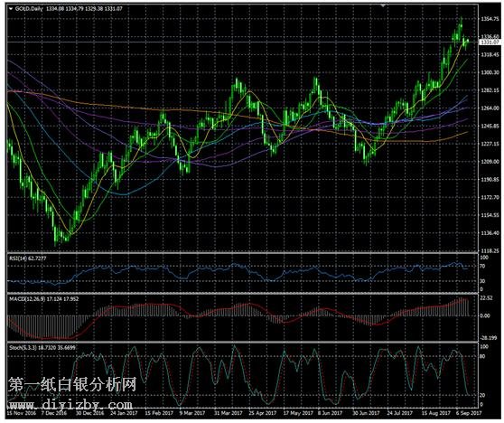Screen dimensions: 504x423
Task: Click the 15 Nov 2016 date label
Action: (21, 413)
